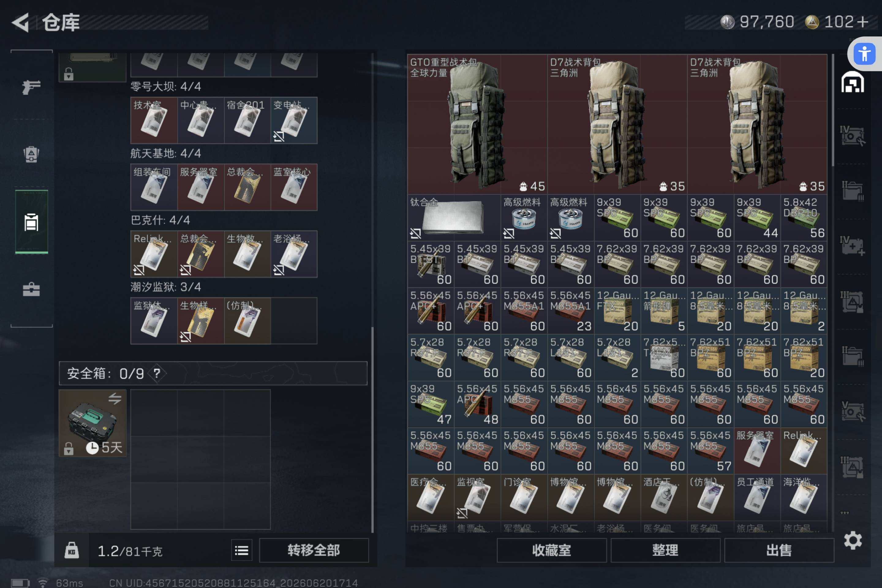This screenshot has height=588, width=882.
Task: Select the main stash icon on right rail
Action: pyautogui.click(x=852, y=82)
